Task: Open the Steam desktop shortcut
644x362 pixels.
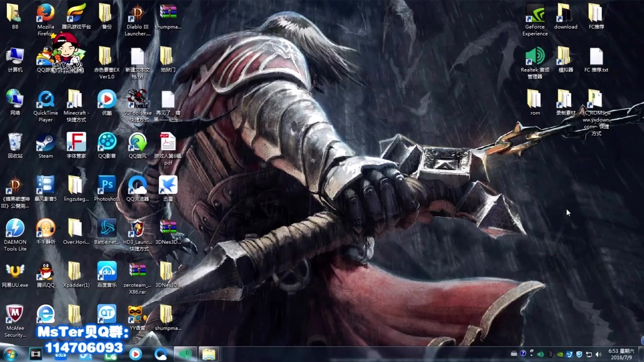Action: [x=45, y=146]
